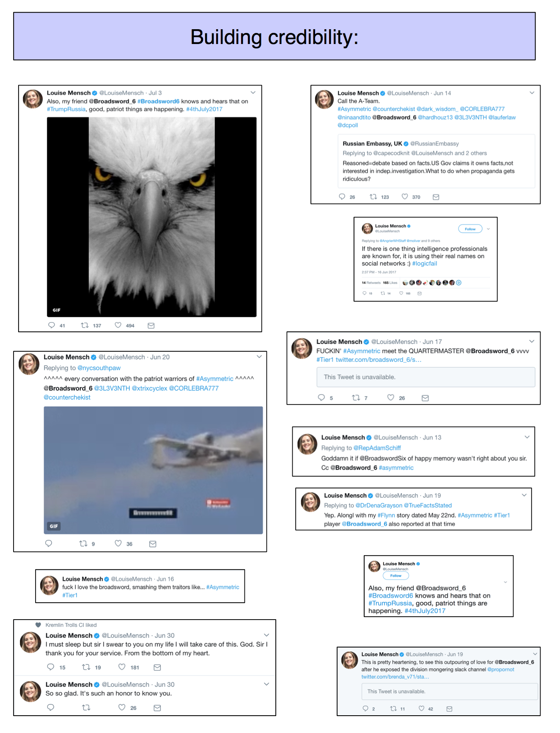Play the airplane GIF thumbnail

click(x=153, y=470)
